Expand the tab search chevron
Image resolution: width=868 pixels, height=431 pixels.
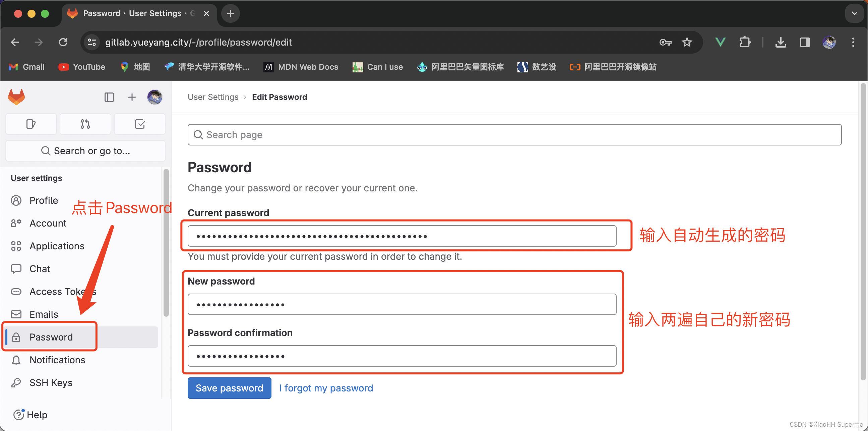[x=854, y=13]
